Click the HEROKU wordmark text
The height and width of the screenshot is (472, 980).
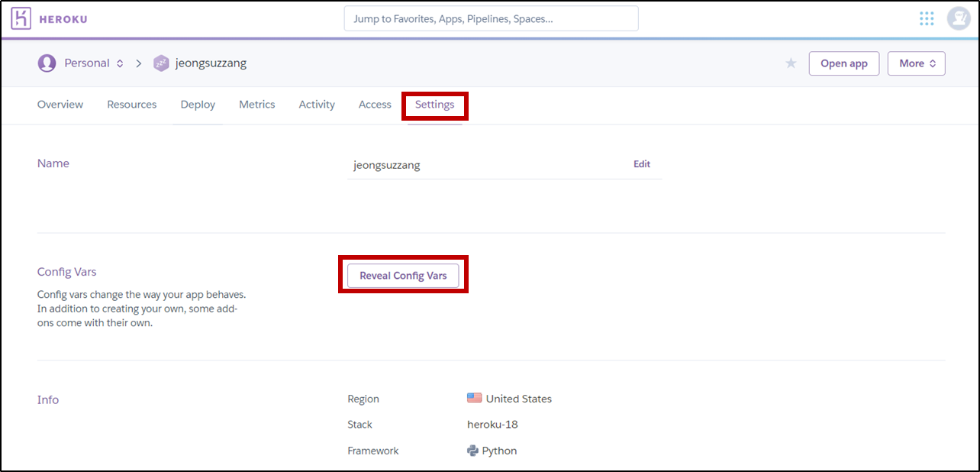[63, 19]
